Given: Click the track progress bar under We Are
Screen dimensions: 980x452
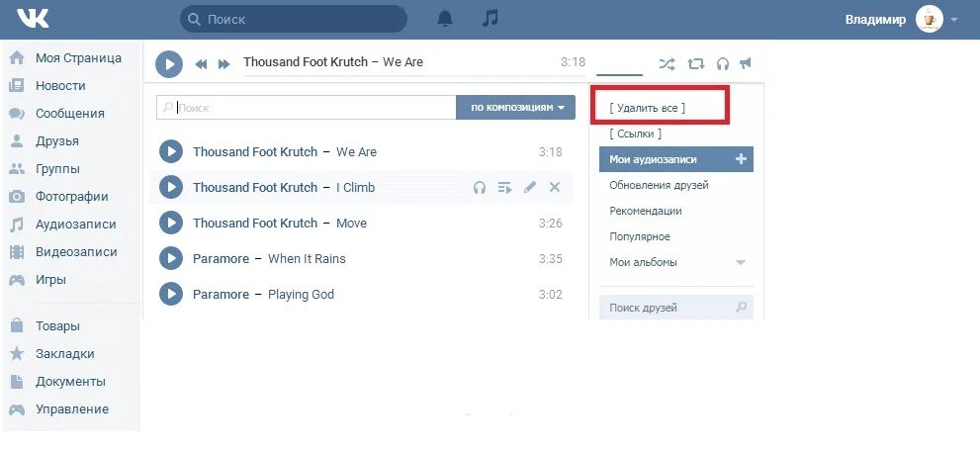Looking at the screenshot, I should 414,75.
